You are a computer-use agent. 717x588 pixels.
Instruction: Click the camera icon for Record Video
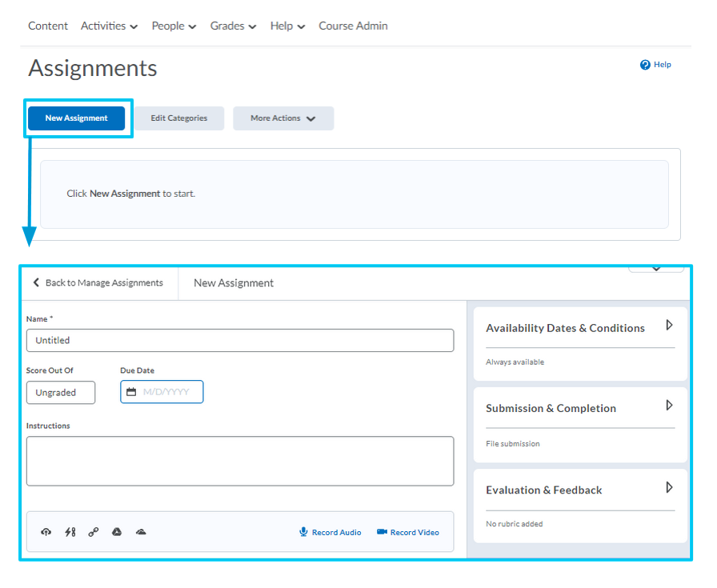tap(382, 532)
